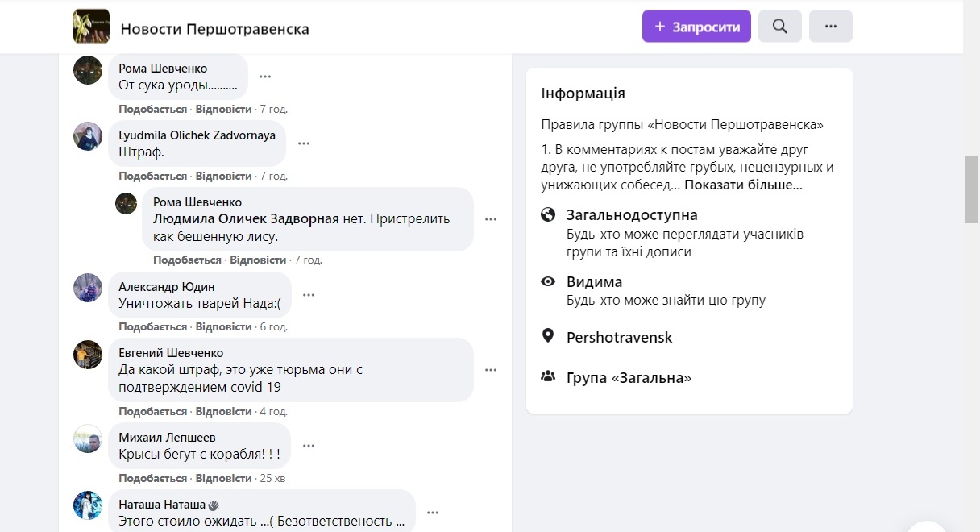Click the mentioned name Людмила Оличек Задворная
This screenshot has height=532, width=980.
(246, 218)
